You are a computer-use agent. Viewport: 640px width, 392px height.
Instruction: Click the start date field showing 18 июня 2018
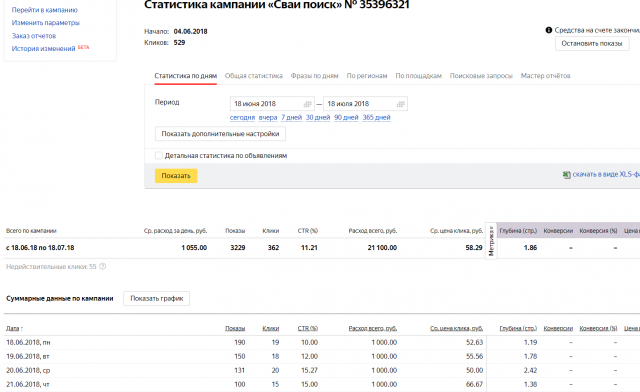pos(272,104)
